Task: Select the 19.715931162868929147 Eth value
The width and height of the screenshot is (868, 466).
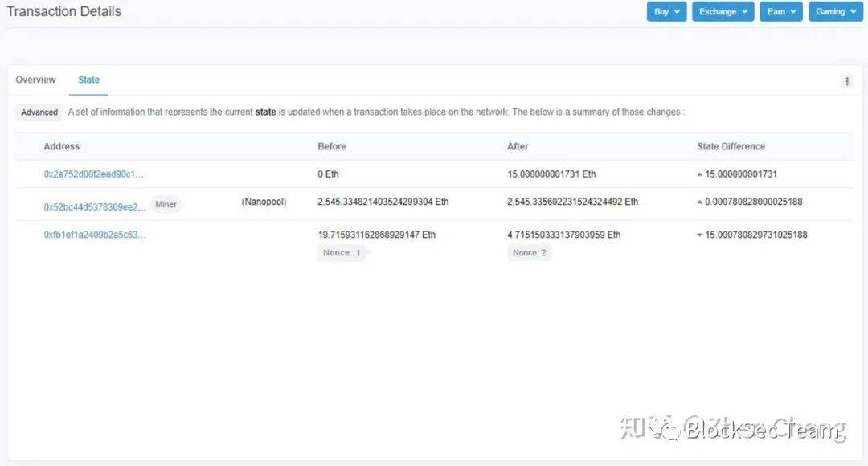Action: [x=376, y=235]
